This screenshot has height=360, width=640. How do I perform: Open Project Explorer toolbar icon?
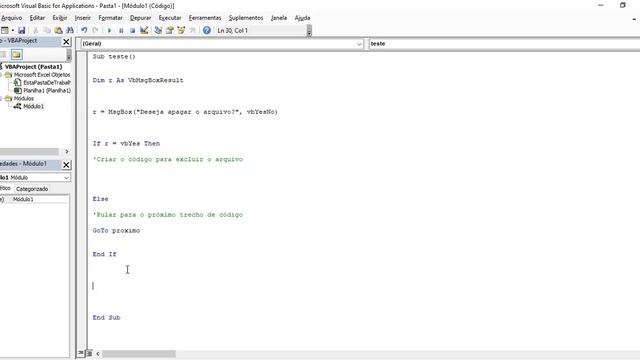tap(158, 31)
